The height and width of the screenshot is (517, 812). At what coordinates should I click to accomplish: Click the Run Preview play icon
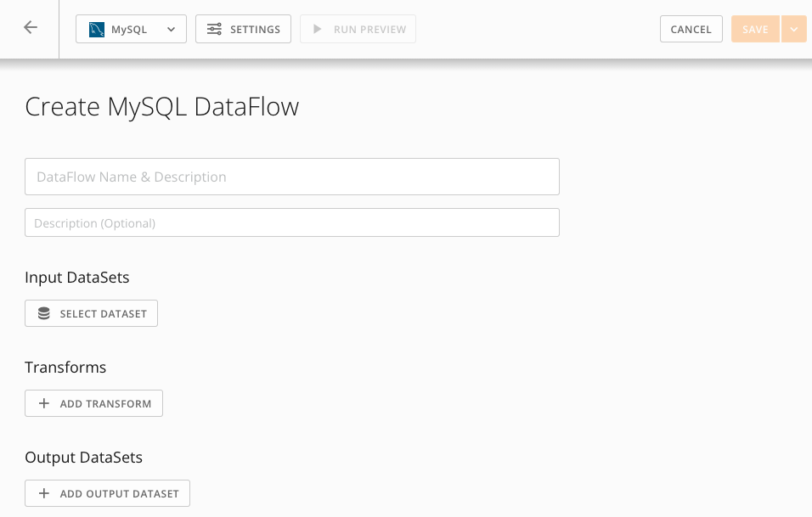coord(319,28)
